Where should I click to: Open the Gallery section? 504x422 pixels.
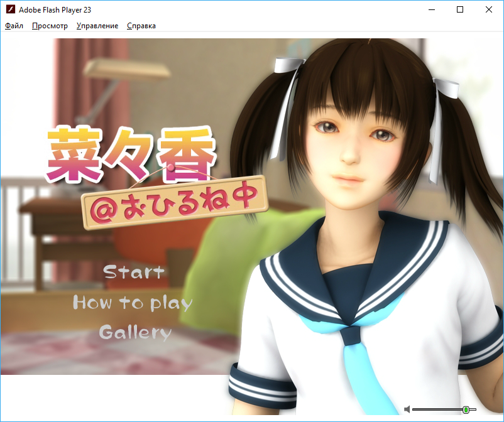(135, 332)
